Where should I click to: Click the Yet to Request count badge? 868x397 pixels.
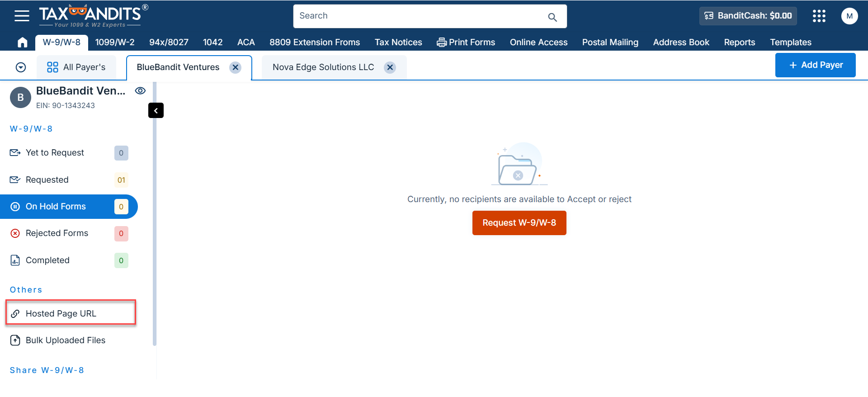(121, 153)
